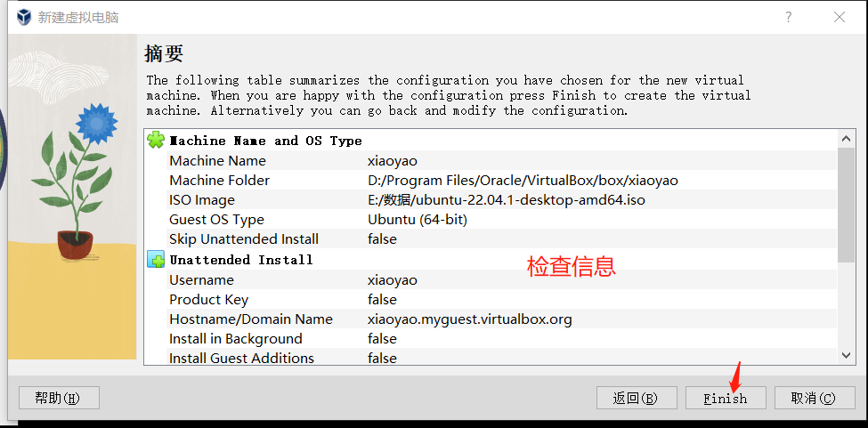Select the Product Key row label

pos(208,300)
